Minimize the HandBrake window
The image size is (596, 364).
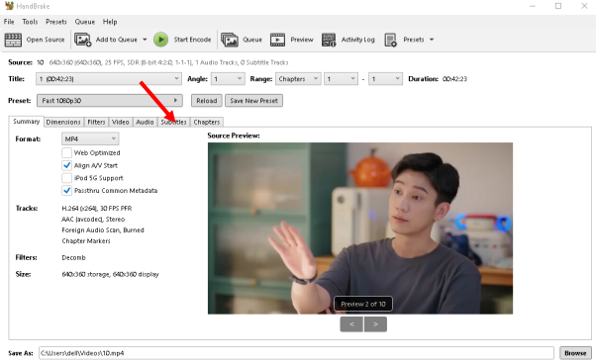tap(533, 6)
